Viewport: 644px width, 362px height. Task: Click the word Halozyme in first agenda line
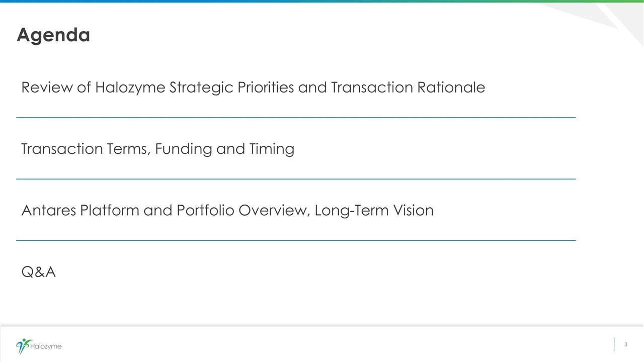[130, 87]
